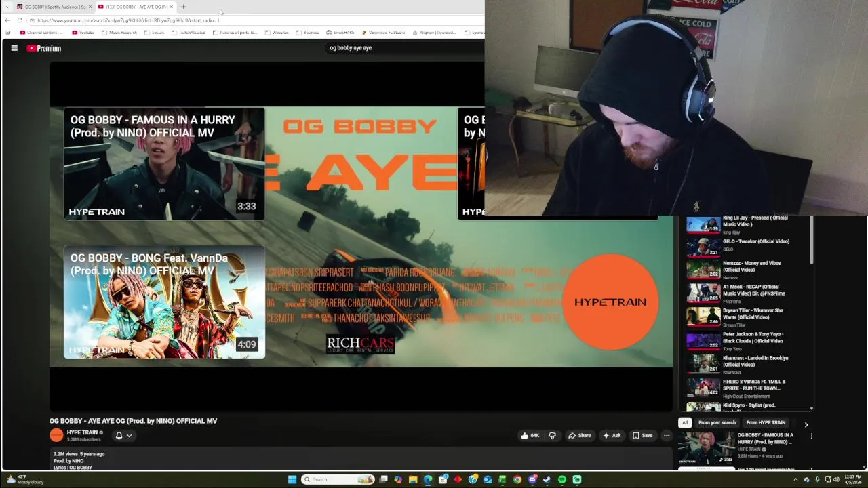Play the BONG Feat. VannDa end-screen video

(164, 302)
